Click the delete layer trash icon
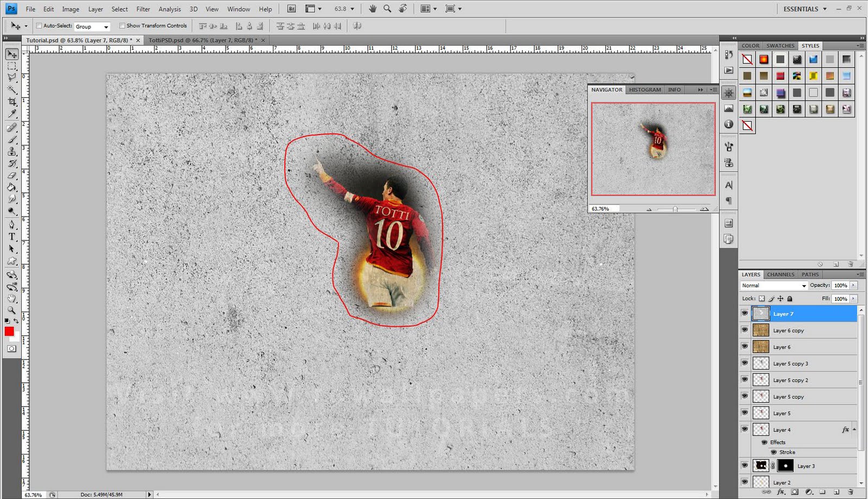868x499 pixels. (x=851, y=492)
